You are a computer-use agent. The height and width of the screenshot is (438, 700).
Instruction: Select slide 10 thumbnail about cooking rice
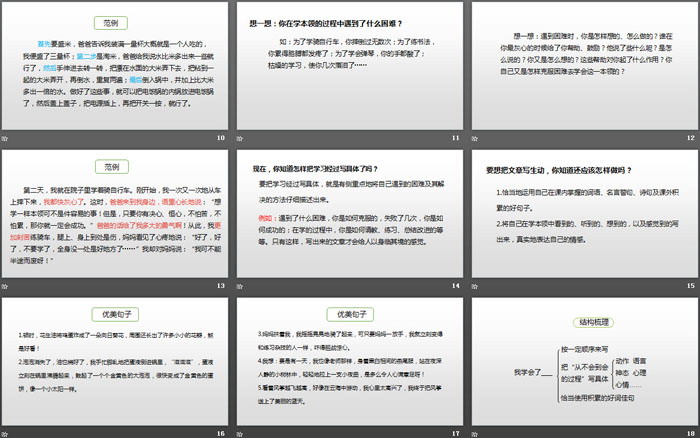pos(116,66)
